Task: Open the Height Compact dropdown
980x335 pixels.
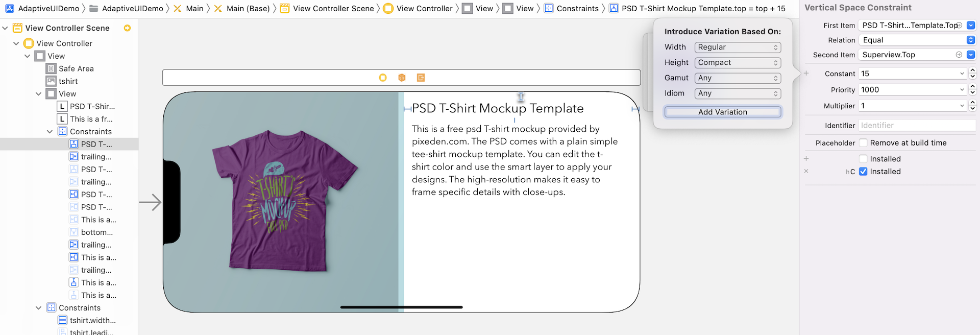Action: pyautogui.click(x=738, y=63)
